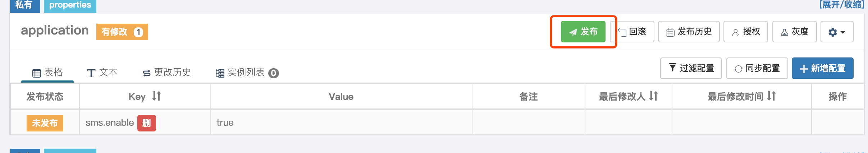868x153 pixels.
Task: Switch to the 文本 text tab
Action: (102, 73)
